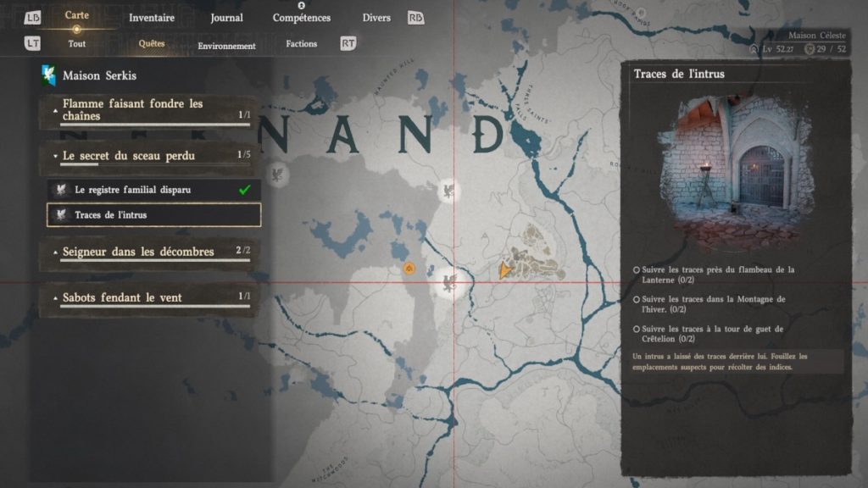Collapse the Le secret du sceau perdu quest
868x488 pixels.
[55, 156]
